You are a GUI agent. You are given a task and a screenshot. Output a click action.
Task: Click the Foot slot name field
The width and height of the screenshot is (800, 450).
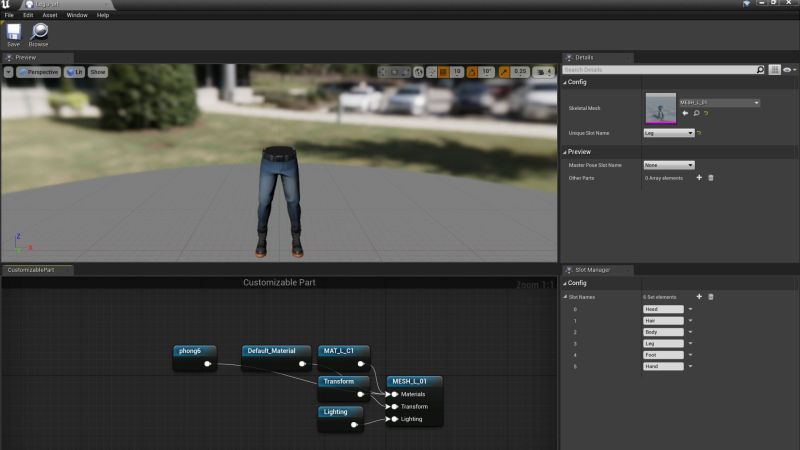pyautogui.click(x=663, y=355)
